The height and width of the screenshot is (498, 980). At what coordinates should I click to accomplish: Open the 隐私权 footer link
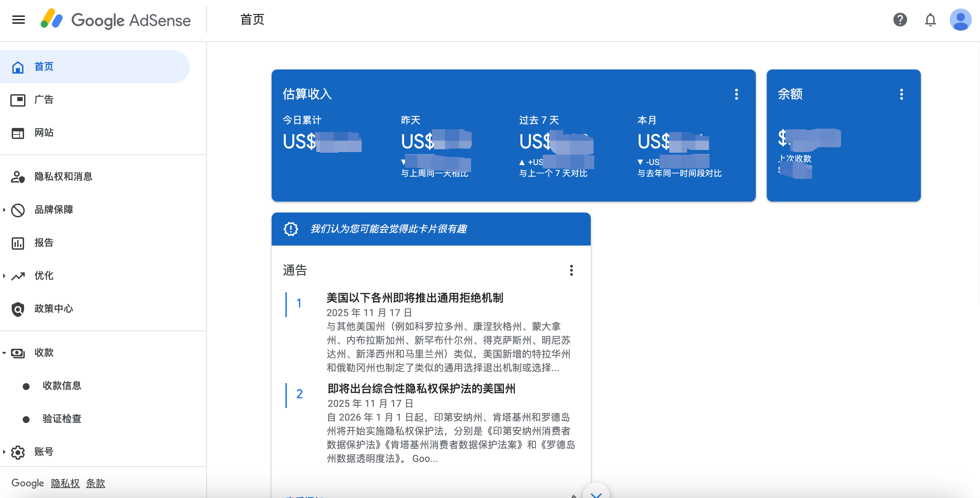pos(65,483)
